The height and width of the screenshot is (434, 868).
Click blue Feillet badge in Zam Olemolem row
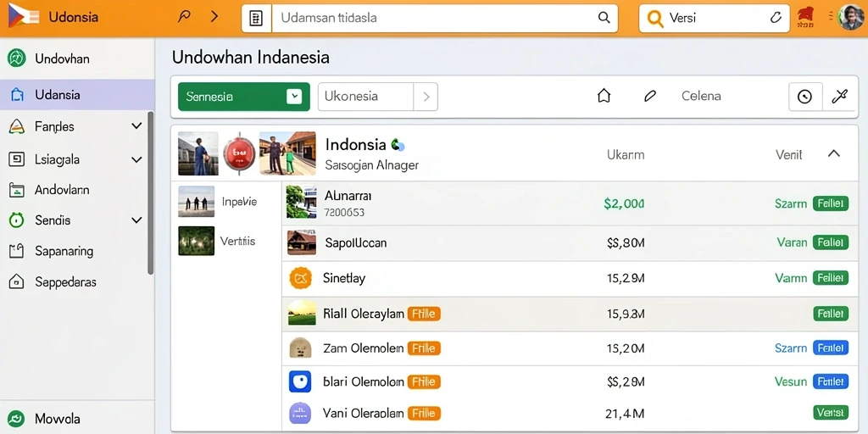[831, 348]
